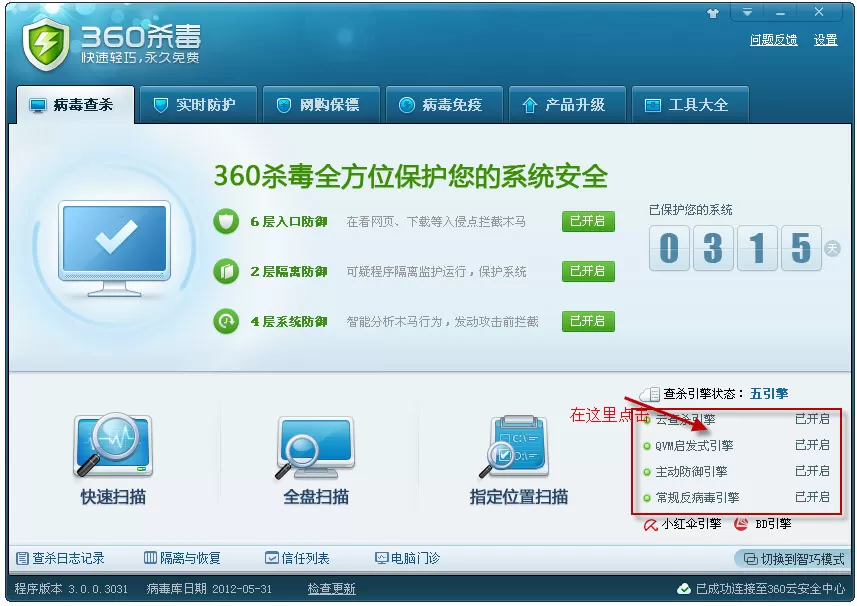Viewport: 857px width, 606px height.
Task: Click the 常规反病毒引擎 row label
Action: point(697,498)
